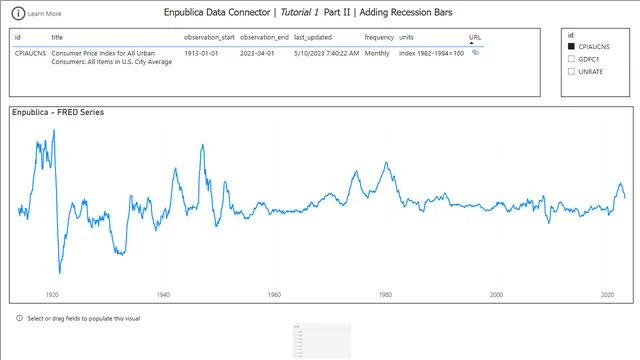Check the GDPC1 slicer checkbox
640x360 pixels.
pyautogui.click(x=571, y=59)
